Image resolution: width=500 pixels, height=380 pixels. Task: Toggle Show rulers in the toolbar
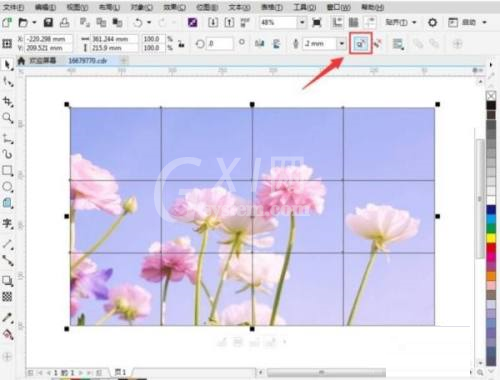click(337, 23)
